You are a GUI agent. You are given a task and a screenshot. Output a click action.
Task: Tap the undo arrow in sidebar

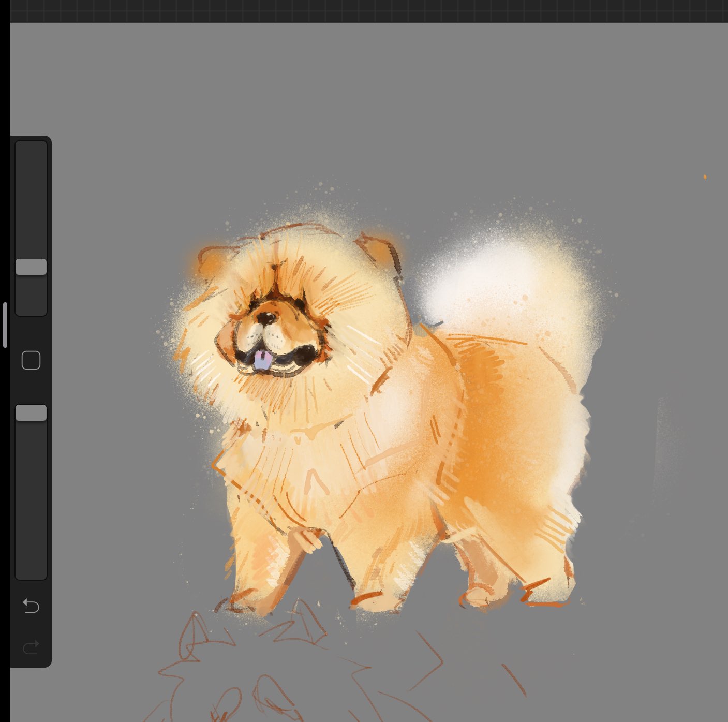31,606
